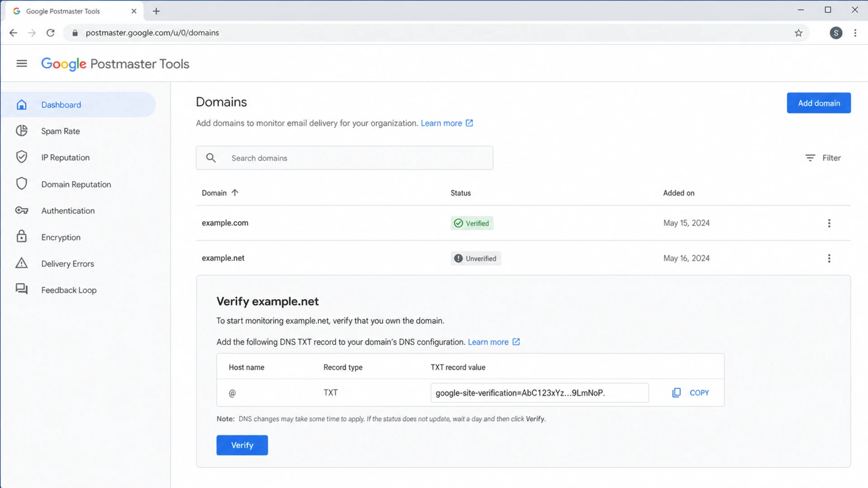
Task: Close the Google Postmaster Tools tab
Action: point(134,11)
